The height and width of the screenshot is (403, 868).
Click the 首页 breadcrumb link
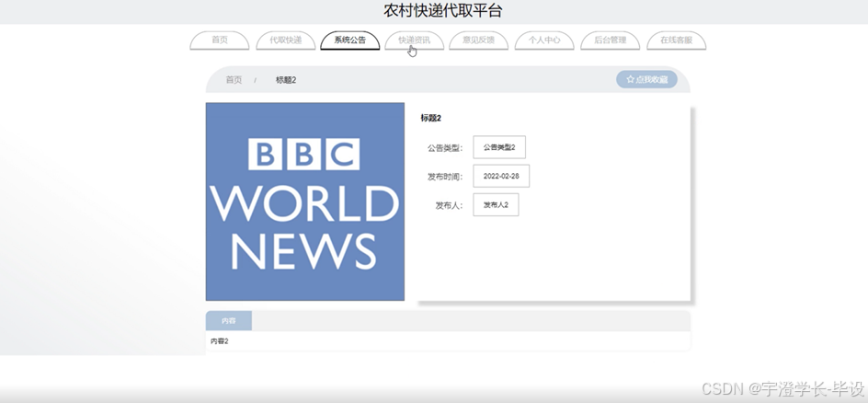click(x=234, y=80)
